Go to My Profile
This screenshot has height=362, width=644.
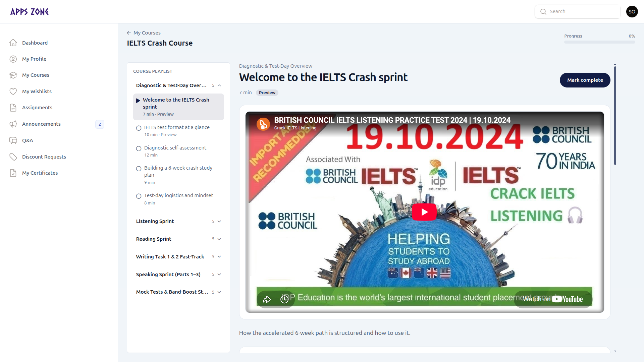click(x=34, y=59)
